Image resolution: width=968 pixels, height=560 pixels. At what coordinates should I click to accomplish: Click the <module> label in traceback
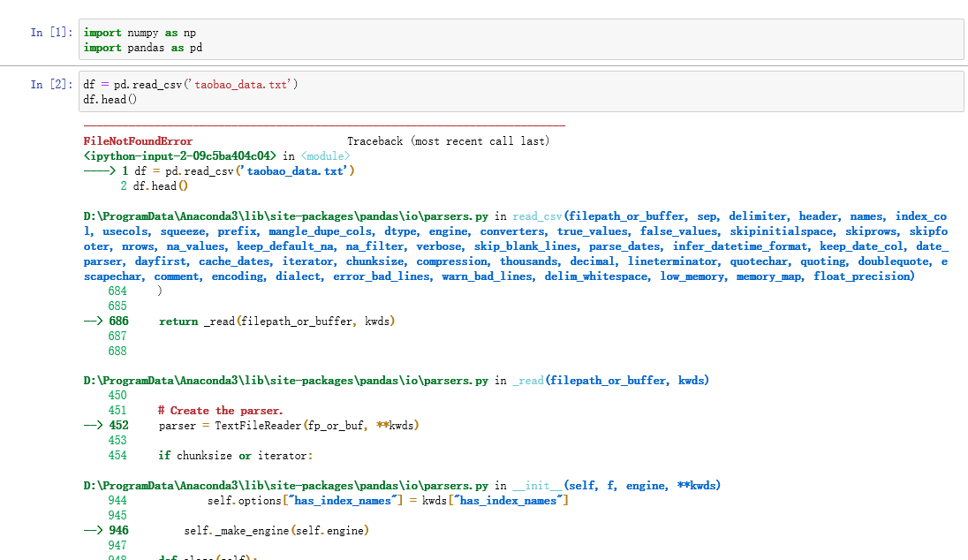tap(325, 156)
